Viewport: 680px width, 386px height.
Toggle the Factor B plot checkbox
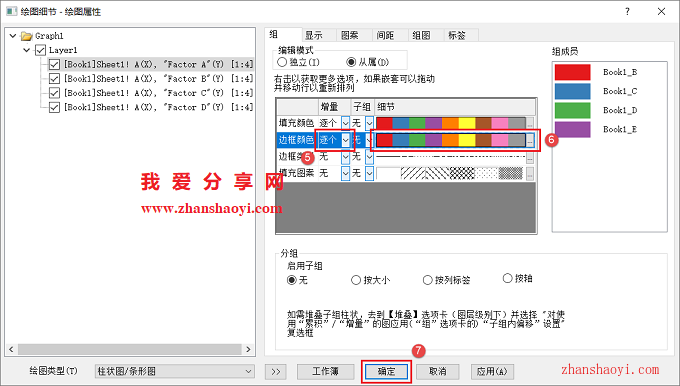(x=54, y=79)
